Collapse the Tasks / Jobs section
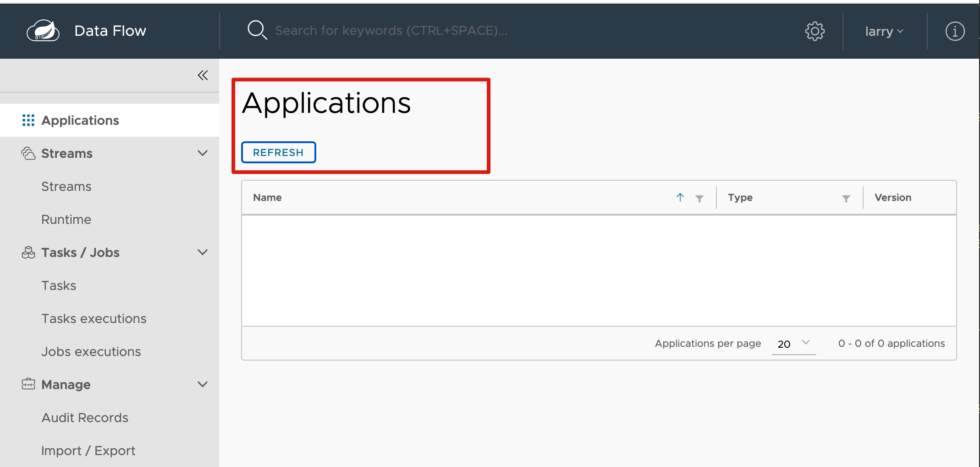 click(202, 252)
